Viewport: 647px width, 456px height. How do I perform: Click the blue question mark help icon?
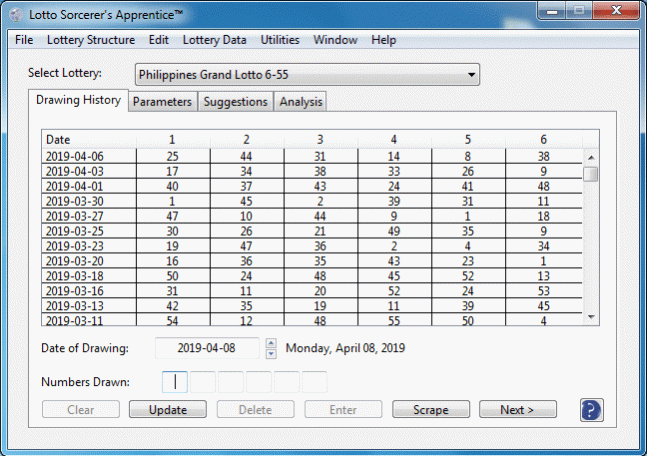pos(591,410)
